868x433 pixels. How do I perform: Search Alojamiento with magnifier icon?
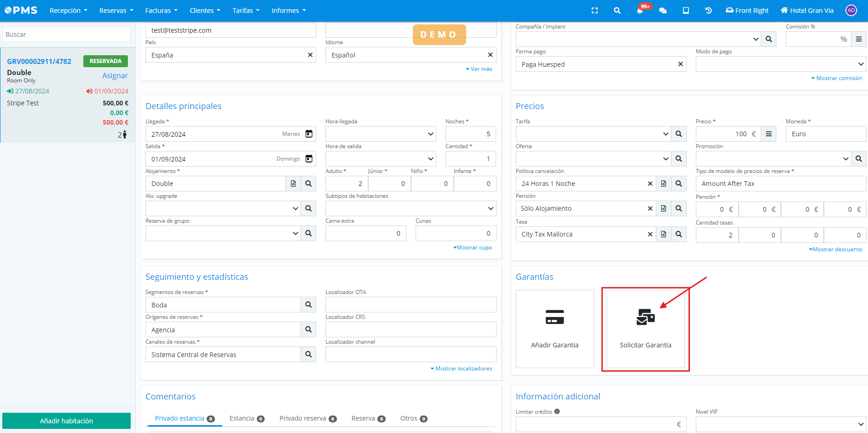pyautogui.click(x=308, y=184)
